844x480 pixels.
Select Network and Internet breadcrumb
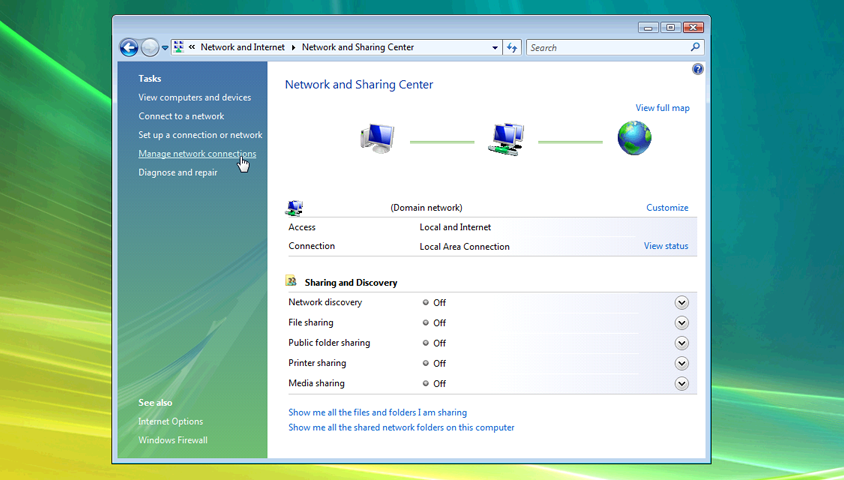coord(242,47)
